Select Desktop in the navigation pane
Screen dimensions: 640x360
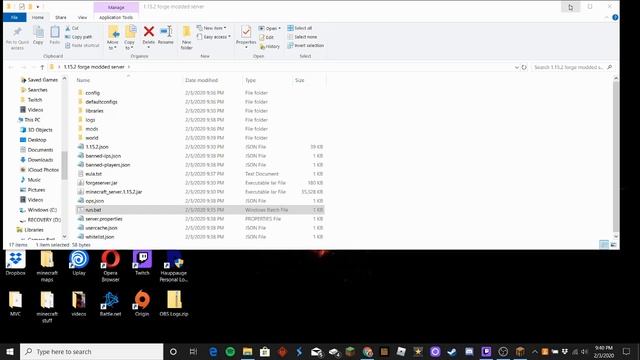point(37,140)
